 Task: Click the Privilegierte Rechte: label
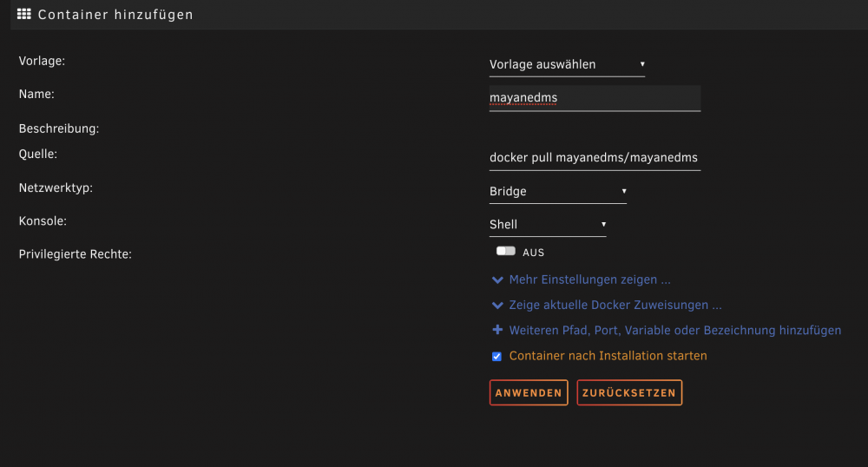76,254
